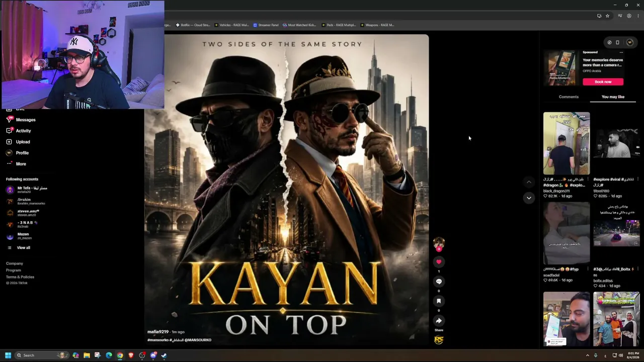The height and width of the screenshot is (362, 644).
Task: Click the install app icon in address bar
Action: [599, 16]
